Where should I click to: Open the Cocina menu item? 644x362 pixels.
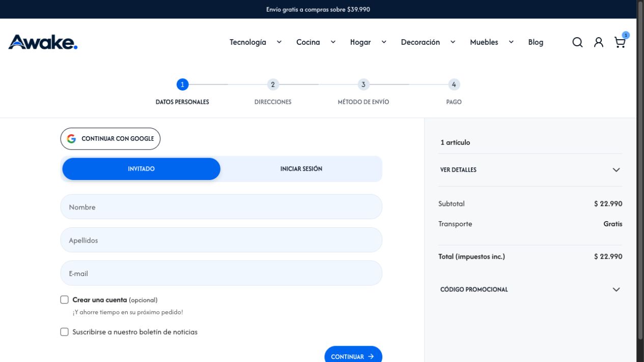[x=308, y=42]
